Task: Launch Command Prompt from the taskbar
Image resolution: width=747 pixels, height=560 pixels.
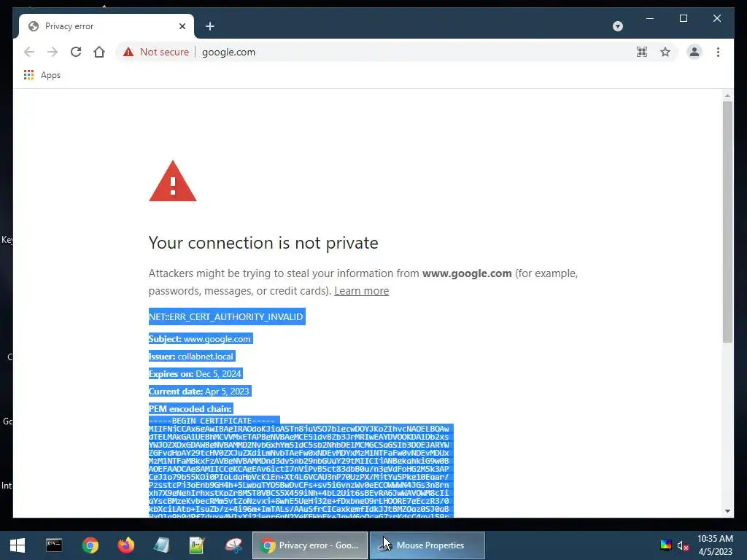Action: (x=54, y=545)
